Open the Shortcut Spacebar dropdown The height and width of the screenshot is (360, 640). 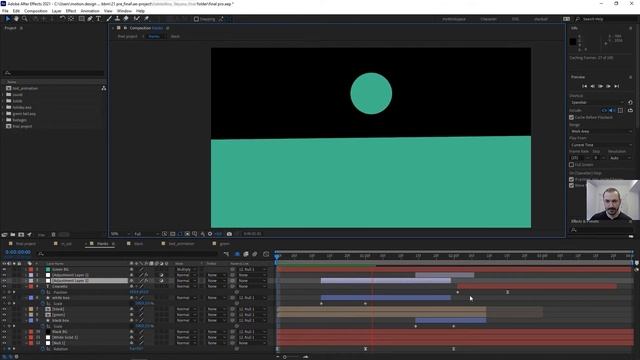597,102
